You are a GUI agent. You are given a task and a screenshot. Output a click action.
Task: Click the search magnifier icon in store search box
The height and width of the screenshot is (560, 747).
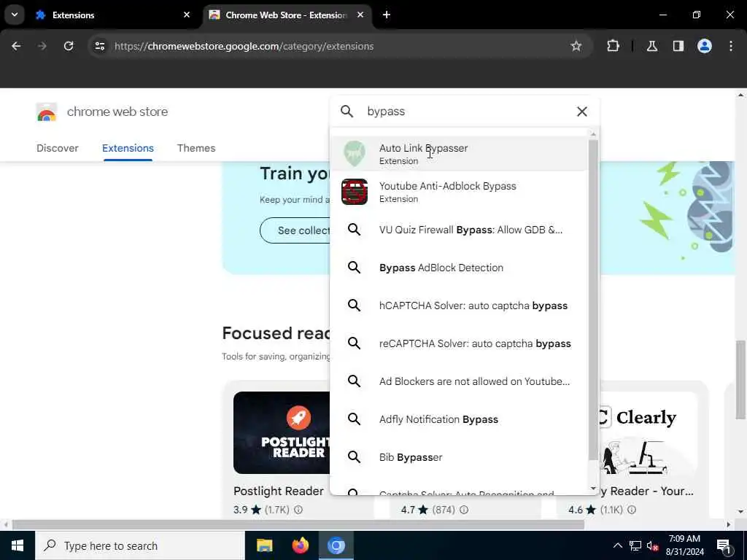click(x=347, y=112)
